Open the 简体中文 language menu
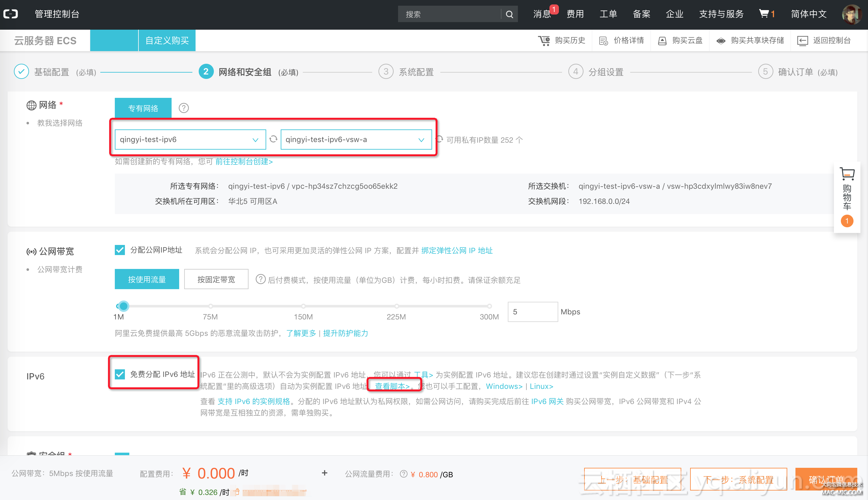Image resolution: width=868 pixels, height=500 pixels. [x=808, y=14]
